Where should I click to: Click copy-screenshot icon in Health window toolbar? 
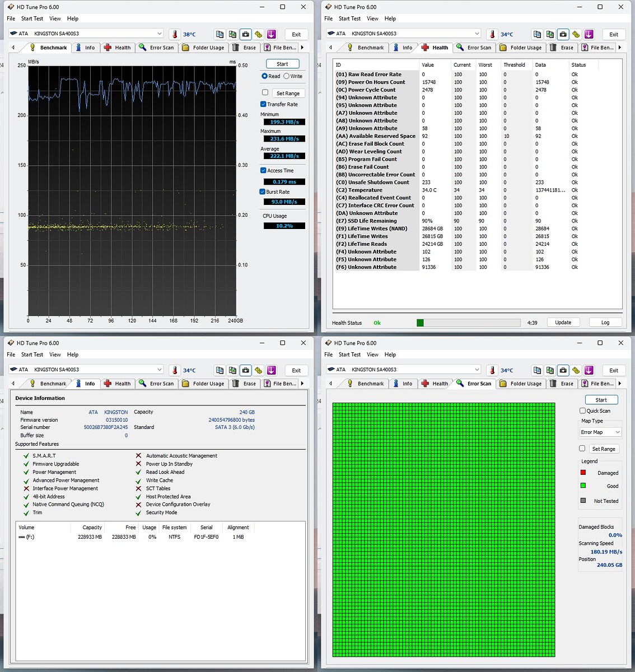point(550,34)
